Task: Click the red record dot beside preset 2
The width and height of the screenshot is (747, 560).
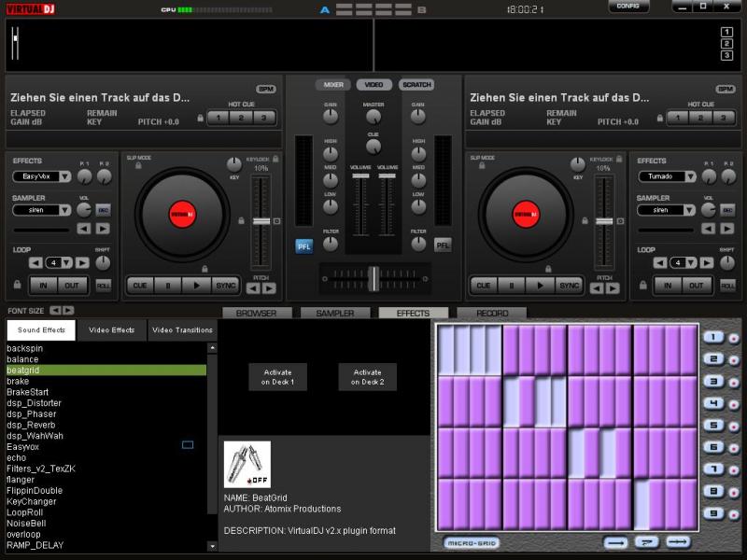Action: [x=734, y=359]
